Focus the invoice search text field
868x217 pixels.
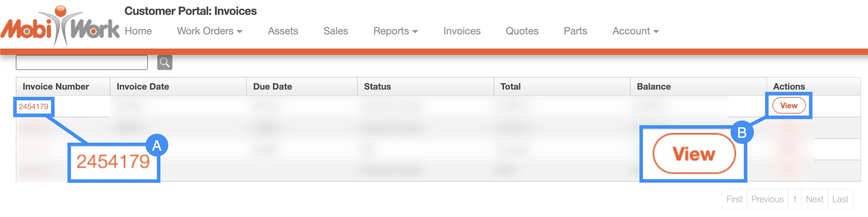[82, 62]
